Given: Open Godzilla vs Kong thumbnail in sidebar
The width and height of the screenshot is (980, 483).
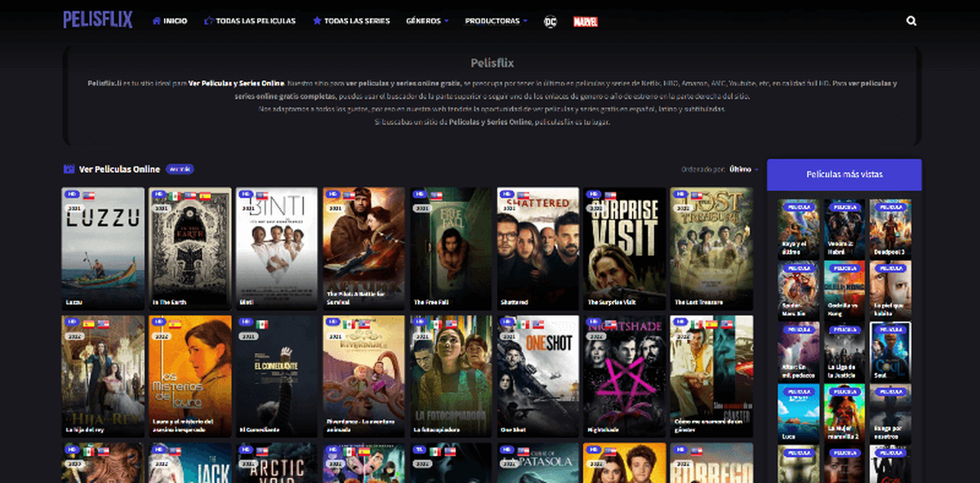Looking at the screenshot, I should click(x=844, y=290).
